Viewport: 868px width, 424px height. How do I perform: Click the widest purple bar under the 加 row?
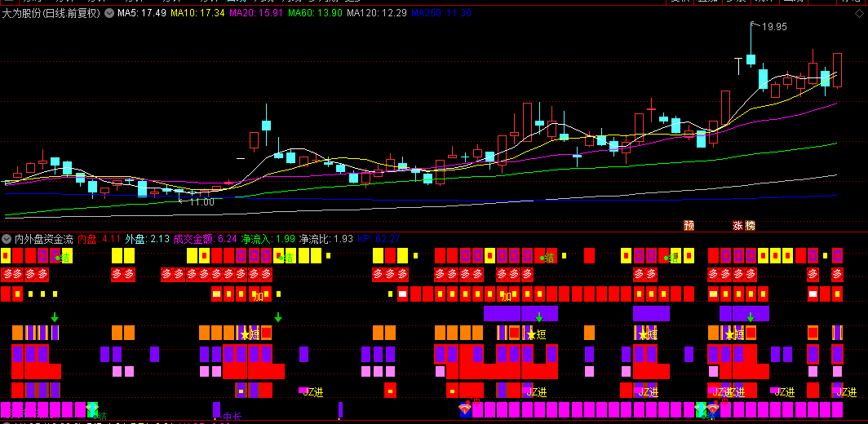(x=521, y=313)
